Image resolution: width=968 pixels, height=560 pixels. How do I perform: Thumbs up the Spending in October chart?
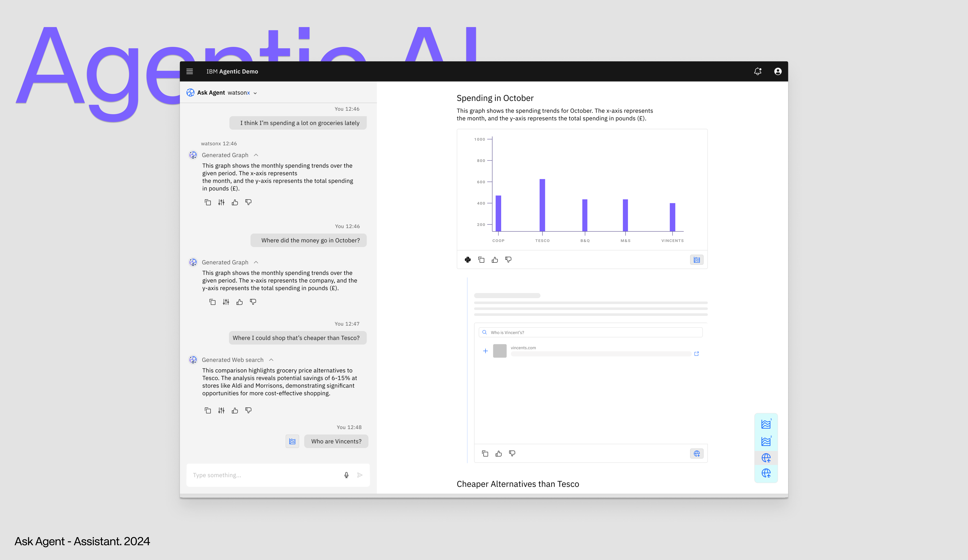495,260
